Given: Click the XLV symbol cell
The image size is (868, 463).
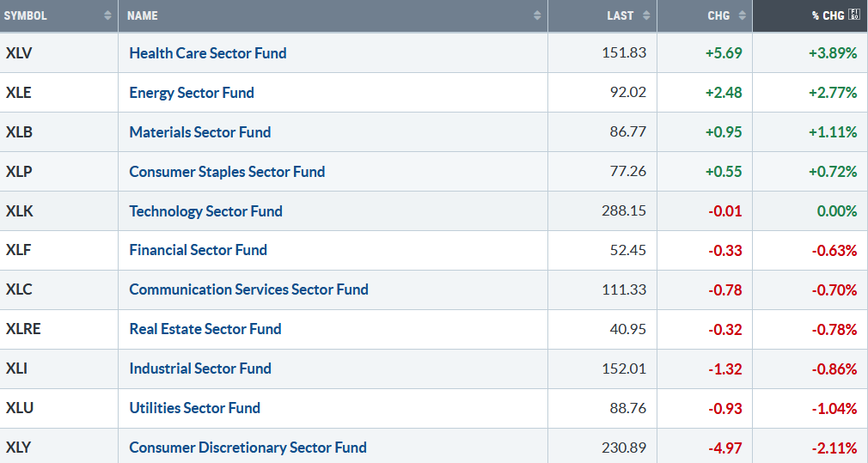Looking at the screenshot, I should coord(18,53).
